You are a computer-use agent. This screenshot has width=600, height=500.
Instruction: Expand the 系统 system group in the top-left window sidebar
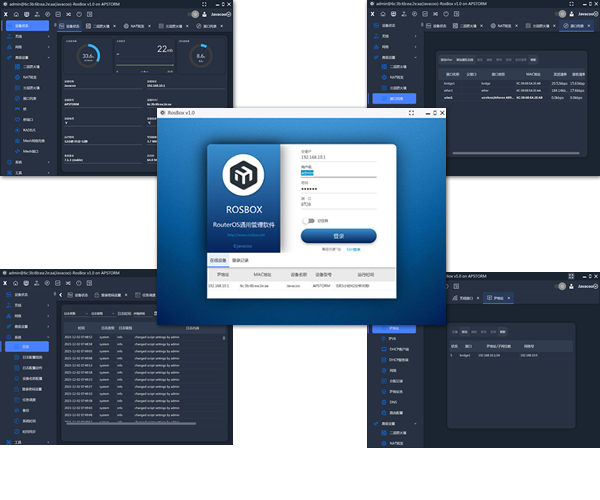click(28, 162)
